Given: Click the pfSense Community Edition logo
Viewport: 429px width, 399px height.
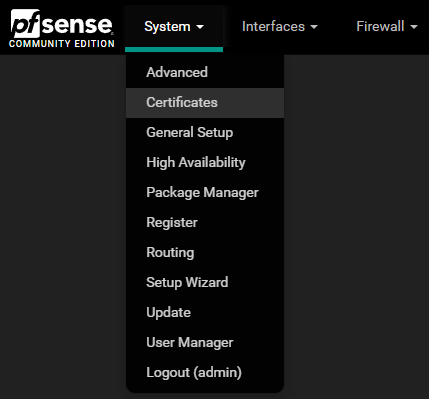Looking at the screenshot, I should point(62,28).
